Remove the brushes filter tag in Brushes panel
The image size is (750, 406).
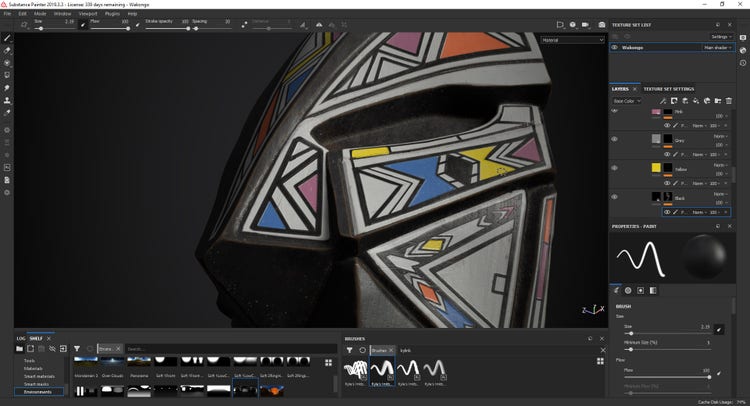tap(391, 351)
